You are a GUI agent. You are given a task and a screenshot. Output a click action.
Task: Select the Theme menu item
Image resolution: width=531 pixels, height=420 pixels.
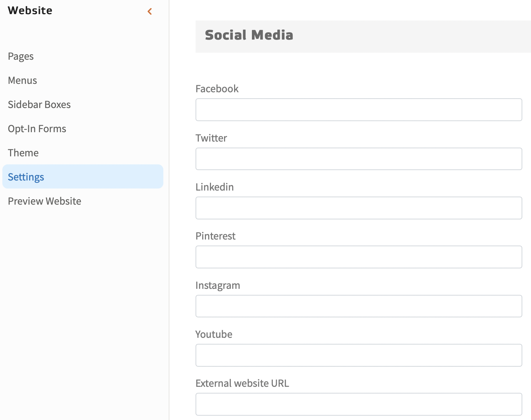(23, 153)
